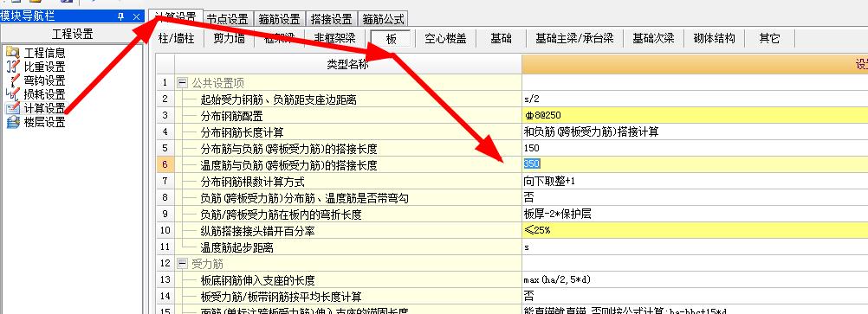
Task: Edit the 向下取整+1 value
Action: point(695,182)
